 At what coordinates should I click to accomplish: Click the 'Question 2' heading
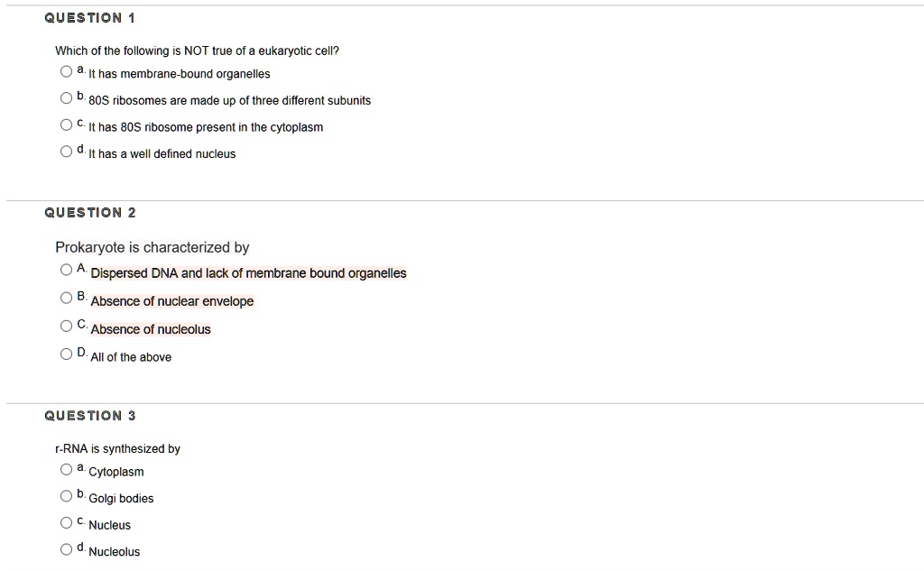pyautogui.click(x=89, y=212)
